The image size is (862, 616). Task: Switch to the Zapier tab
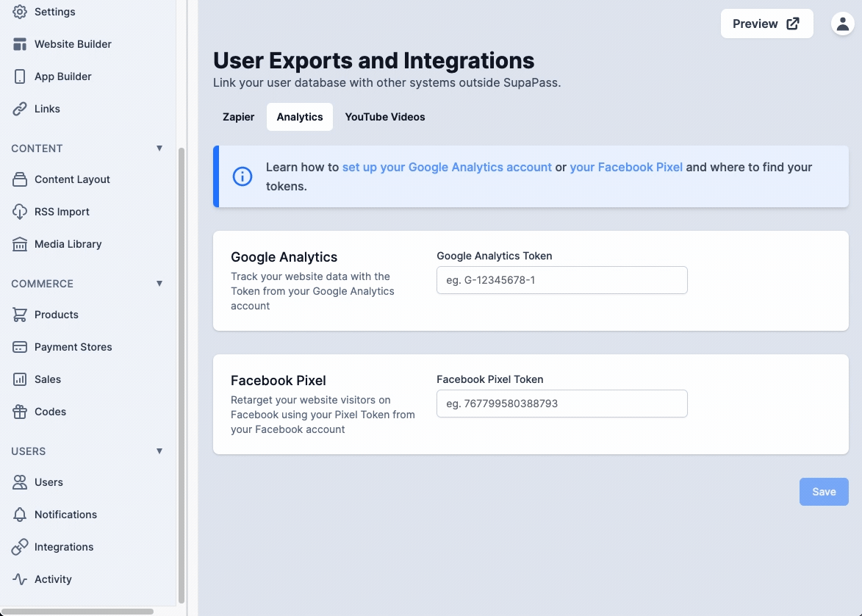click(x=239, y=117)
